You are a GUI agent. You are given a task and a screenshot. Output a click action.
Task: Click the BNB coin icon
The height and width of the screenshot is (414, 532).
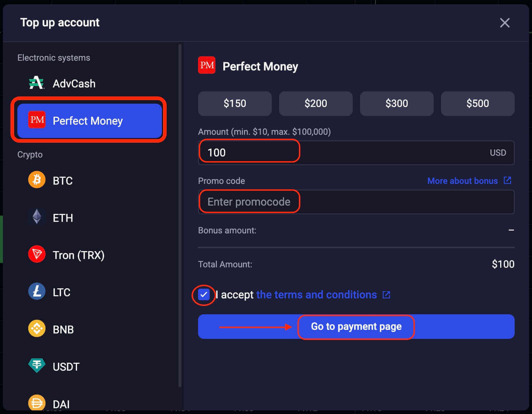pyautogui.click(x=37, y=328)
